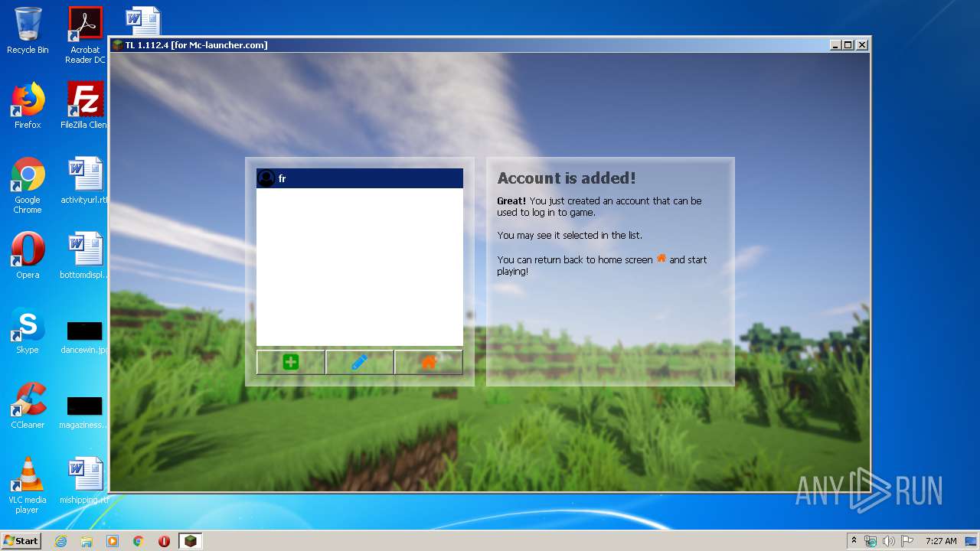Return home with the orange house button
The height and width of the screenshot is (551, 980).
tap(429, 362)
